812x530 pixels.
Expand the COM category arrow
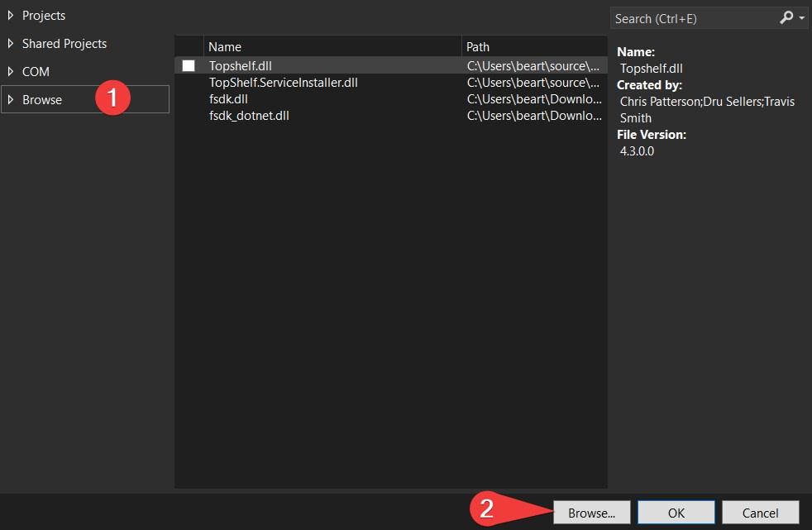pyautogui.click(x=11, y=71)
